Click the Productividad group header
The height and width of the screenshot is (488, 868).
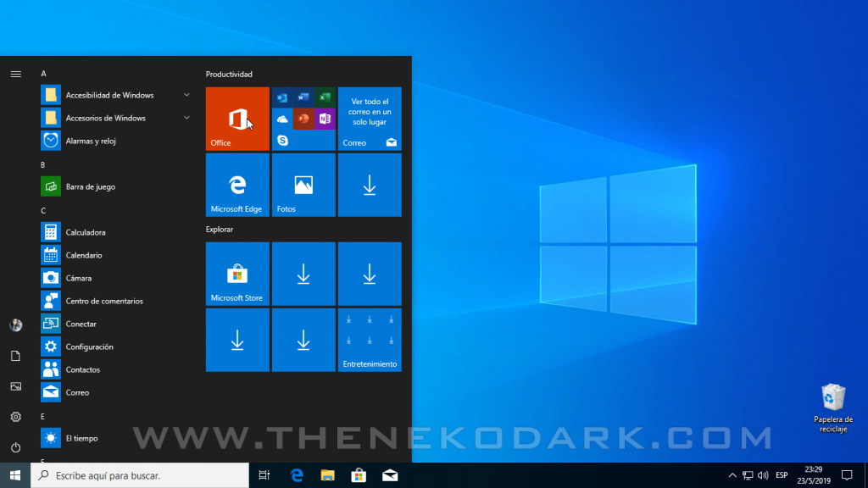click(229, 75)
